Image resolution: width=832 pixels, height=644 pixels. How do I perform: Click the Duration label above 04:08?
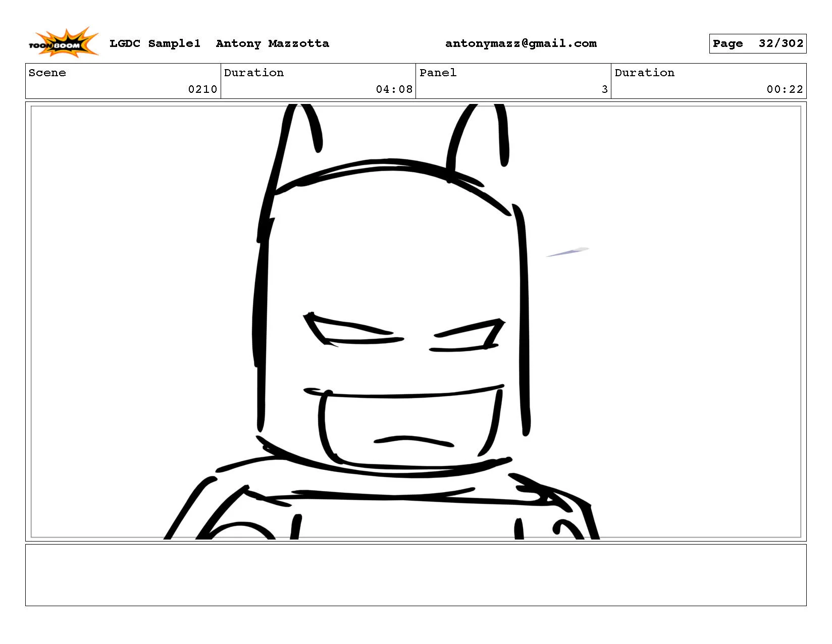click(254, 73)
